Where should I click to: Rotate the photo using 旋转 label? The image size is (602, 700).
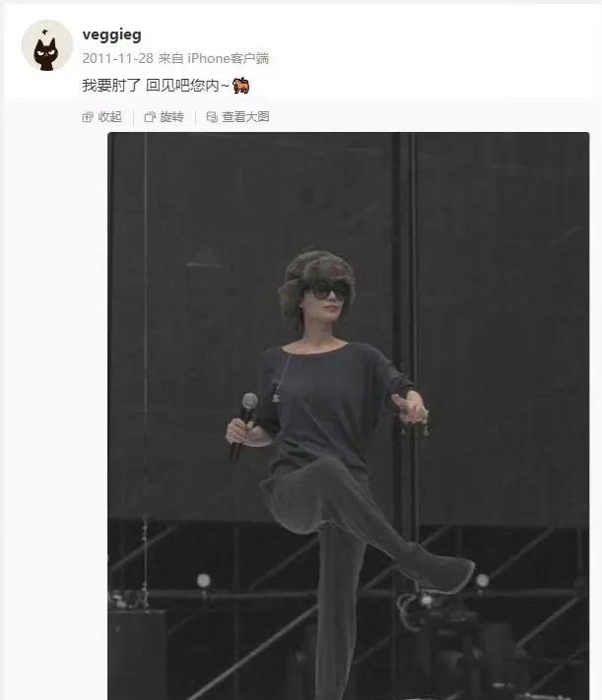(172, 117)
